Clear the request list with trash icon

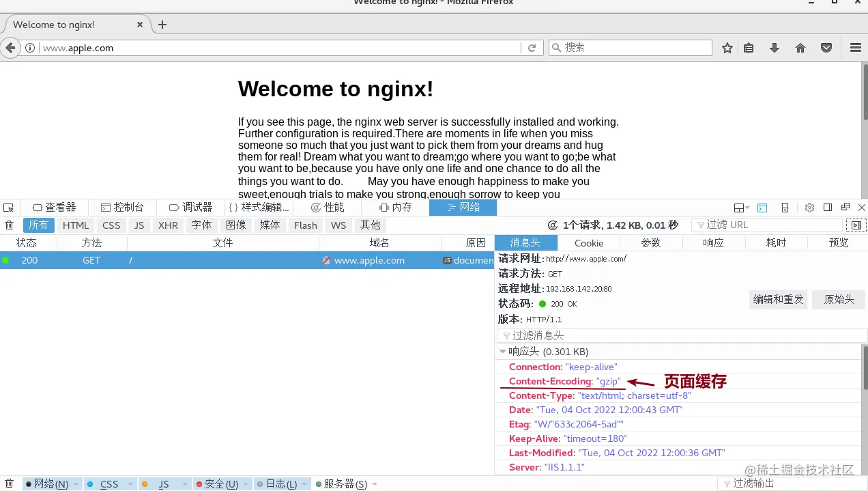coord(9,225)
